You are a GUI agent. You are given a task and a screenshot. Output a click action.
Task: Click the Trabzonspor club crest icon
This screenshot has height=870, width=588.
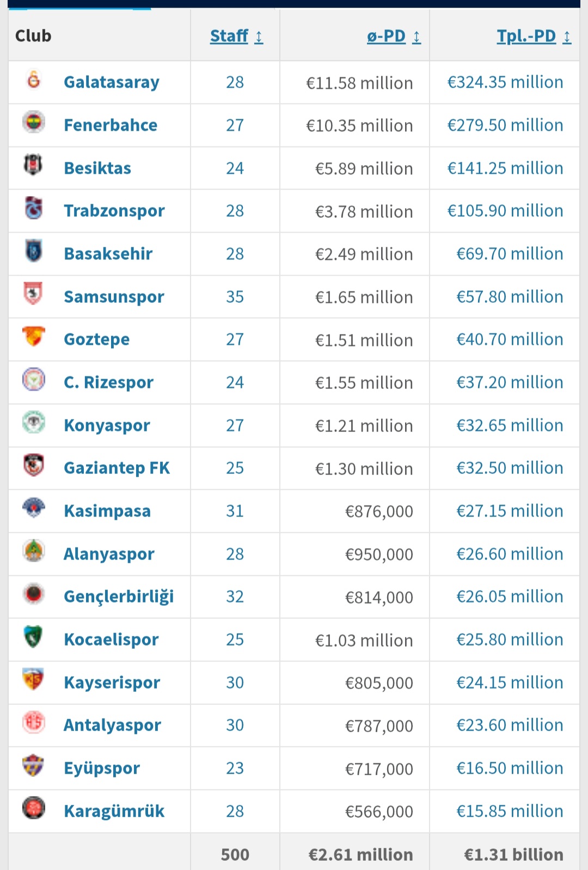[x=34, y=208]
